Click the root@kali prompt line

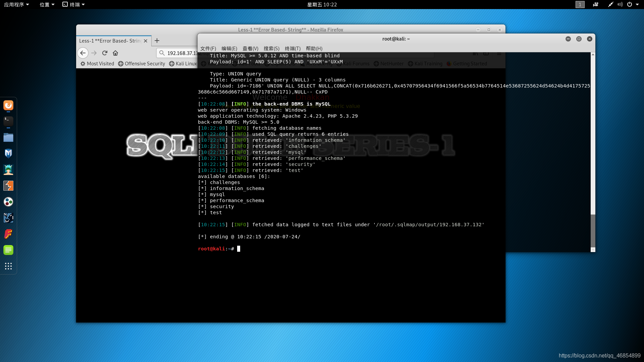coord(219,249)
